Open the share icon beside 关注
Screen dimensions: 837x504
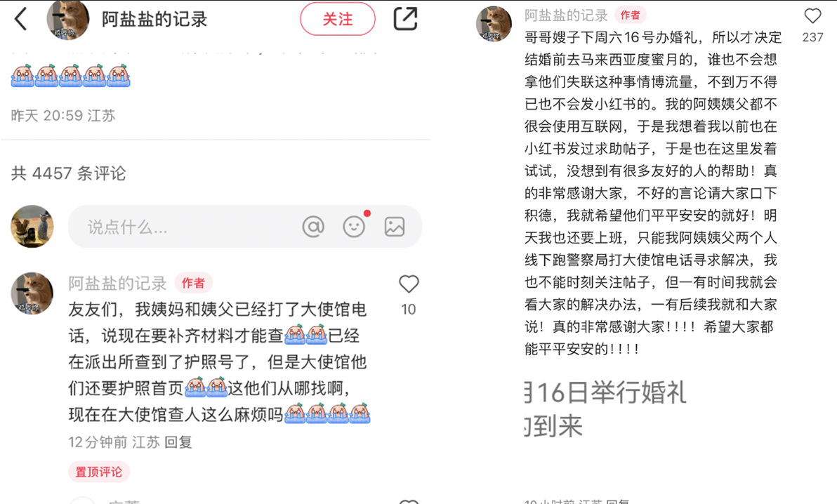[x=405, y=19]
